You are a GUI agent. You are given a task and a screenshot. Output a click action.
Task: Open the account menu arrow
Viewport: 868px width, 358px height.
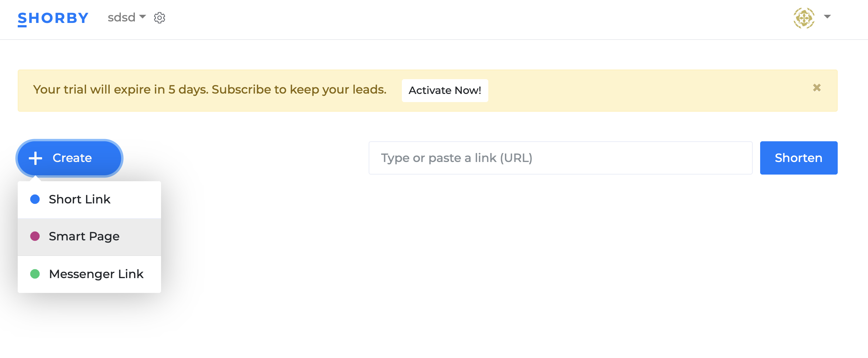[827, 17]
